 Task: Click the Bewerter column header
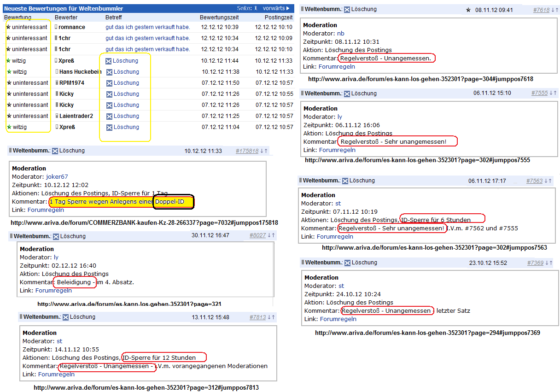pyautogui.click(x=66, y=17)
